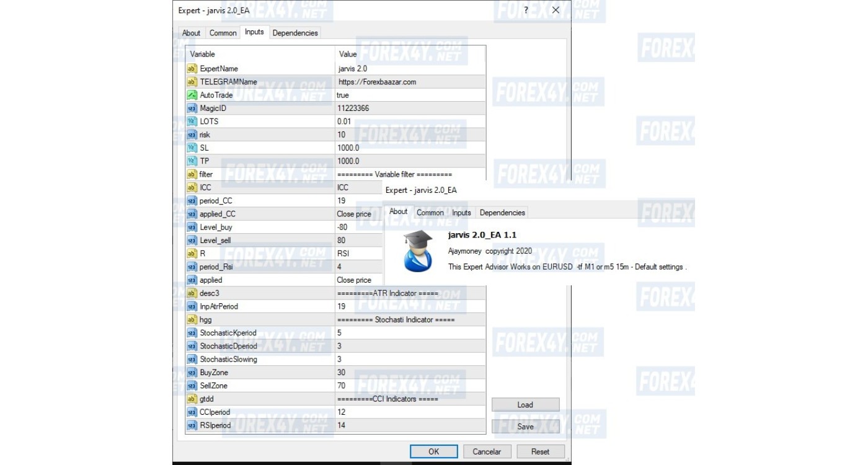This screenshot has width=868, height=465.
Task: Click the LOTS double type icon
Action: click(192, 122)
